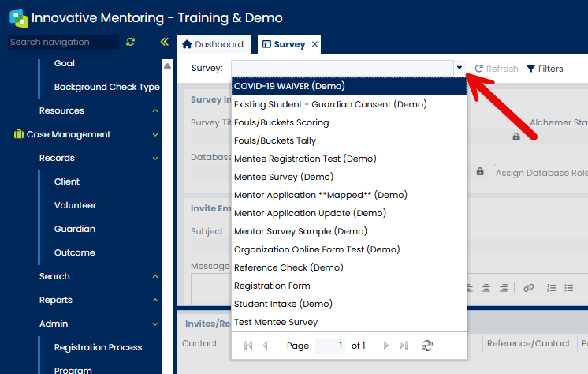The width and height of the screenshot is (588, 374).
Task: Click the dropdown list refresh icon
Action: tap(427, 346)
